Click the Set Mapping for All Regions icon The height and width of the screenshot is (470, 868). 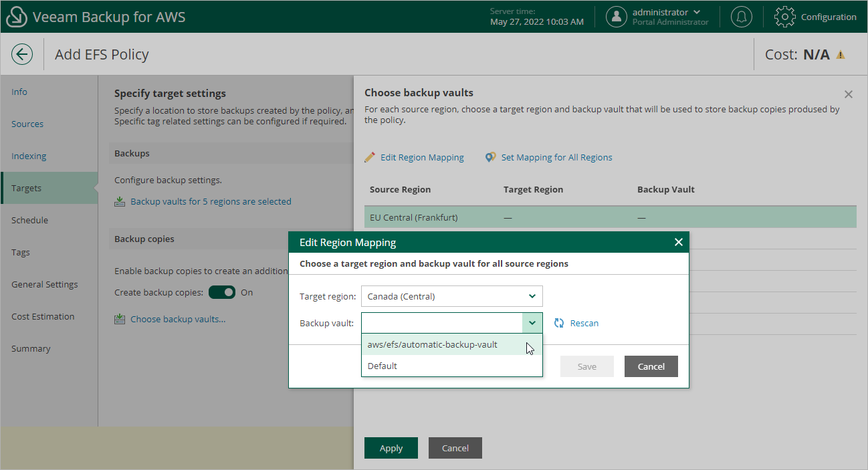pyautogui.click(x=491, y=157)
